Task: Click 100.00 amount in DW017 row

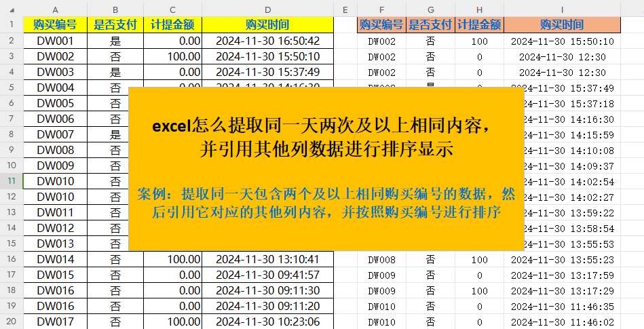Action: 173,322
